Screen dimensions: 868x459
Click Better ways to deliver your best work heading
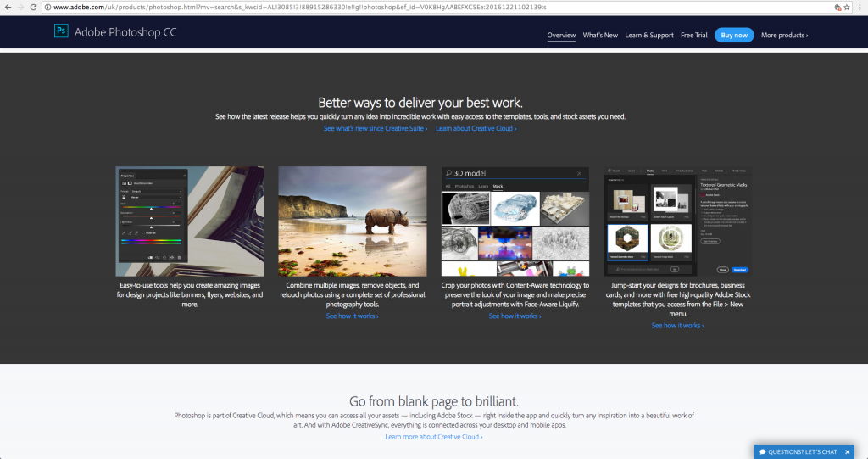420,103
